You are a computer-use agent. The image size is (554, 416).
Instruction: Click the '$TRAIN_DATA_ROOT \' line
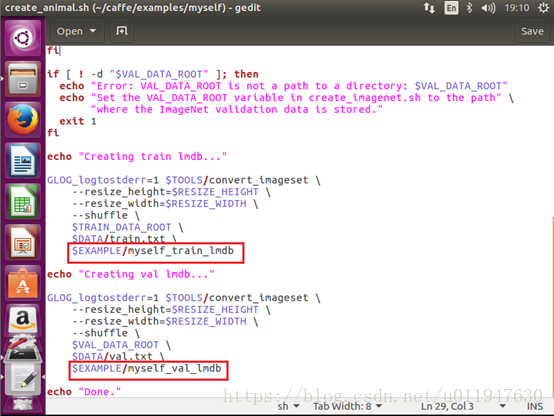coord(128,227)
